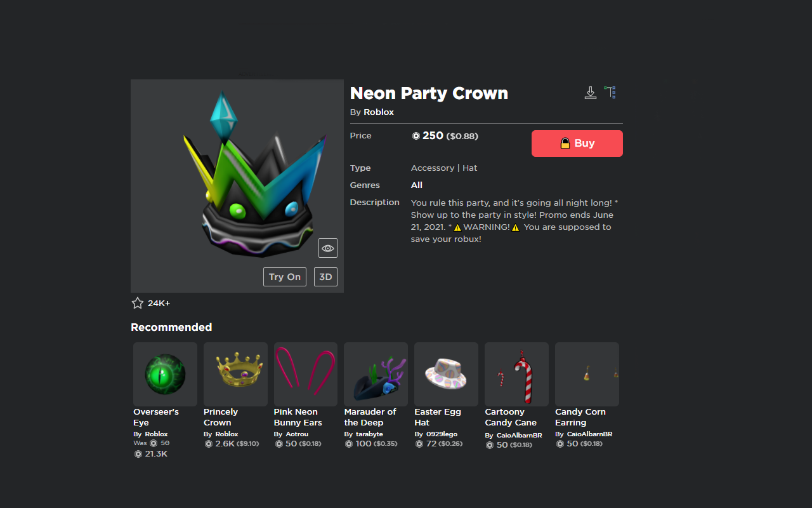This screenshot has height=508, width=812.
Task: Click the 100 price under Marauder of the Deep
Action: (363, 444)
